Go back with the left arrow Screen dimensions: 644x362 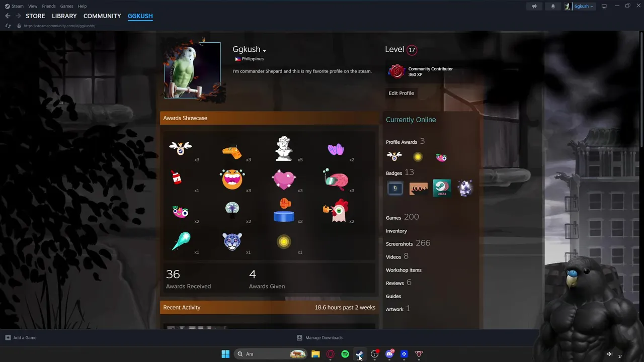click(8, 16)
